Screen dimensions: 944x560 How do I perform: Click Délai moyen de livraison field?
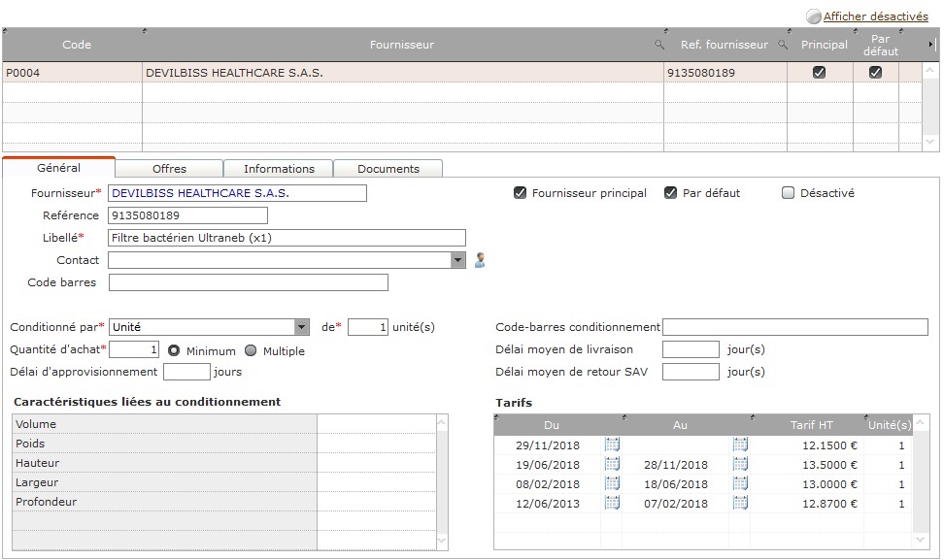pyautogui.click(x=691, y=349)
